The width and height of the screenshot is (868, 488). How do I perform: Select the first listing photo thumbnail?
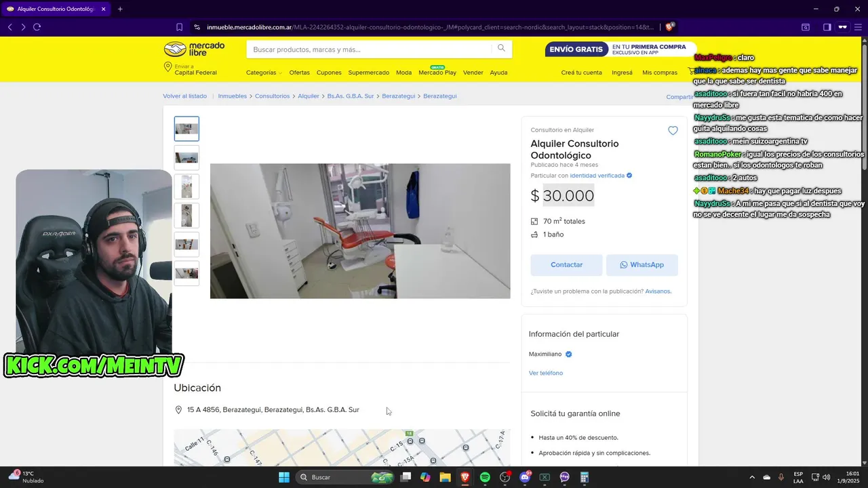coord(186,129)
